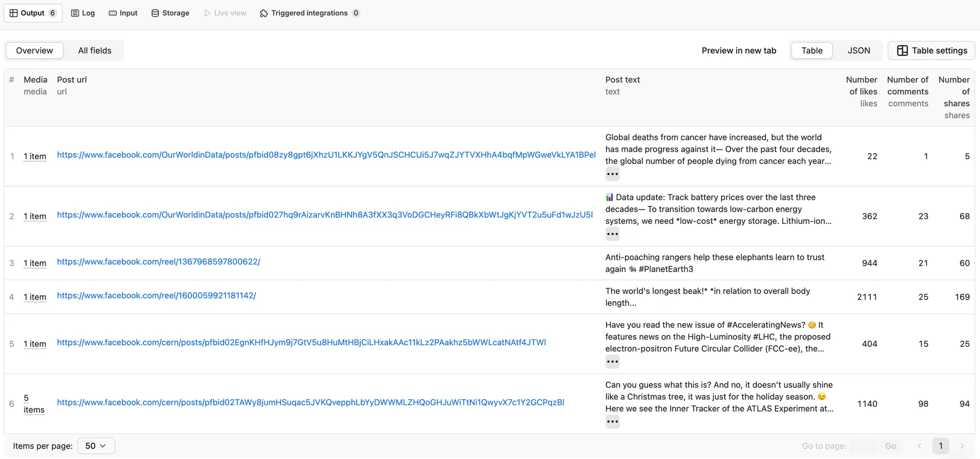
Task: Click the world's longest beak post text
Action: point(708,297)
